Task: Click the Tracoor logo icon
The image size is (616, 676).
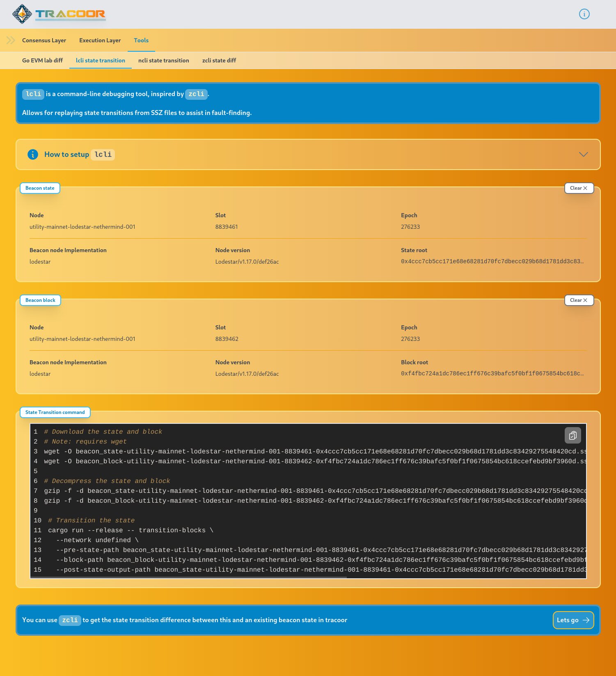Action: coord(22,14)
